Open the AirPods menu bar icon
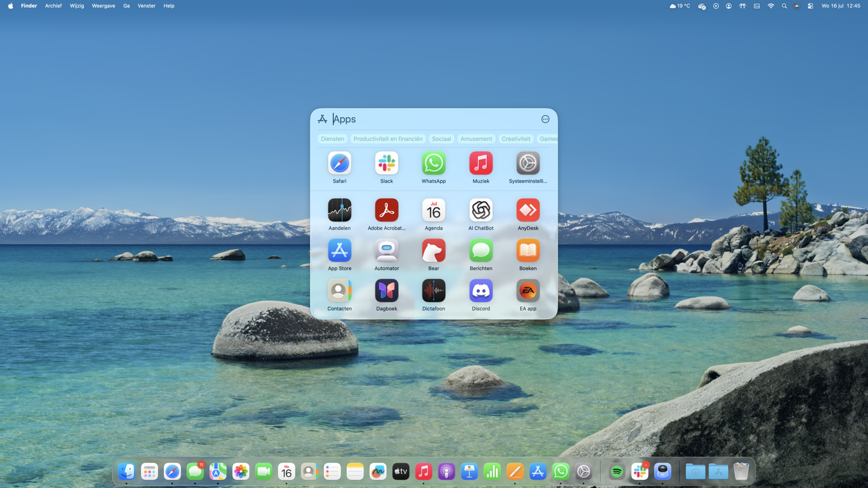 (742, 6)
